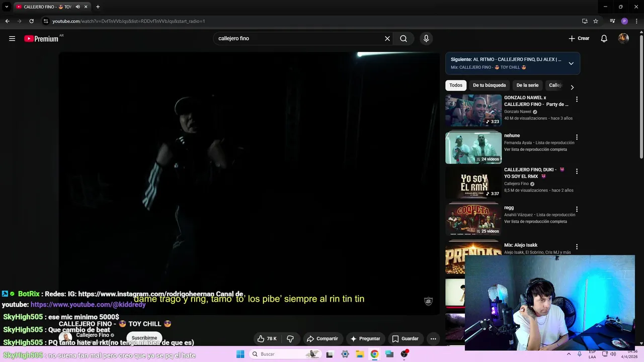Image resolution: width=644 pixels, height=362 pixels.
Task: Open 'Mix: Alejo Isakk' title link
Action: pyautogui.click(x=521, y=245)
